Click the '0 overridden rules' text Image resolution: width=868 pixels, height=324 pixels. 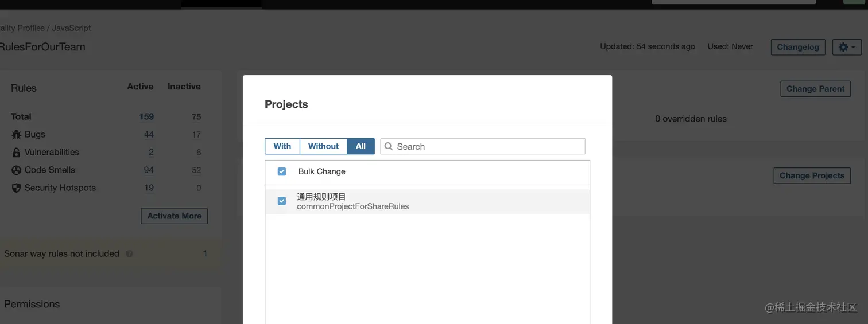point(691,119)
